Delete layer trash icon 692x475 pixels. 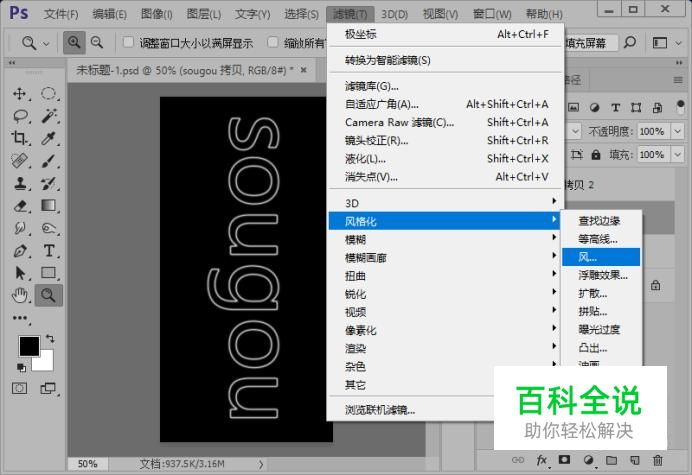point(658,460)
